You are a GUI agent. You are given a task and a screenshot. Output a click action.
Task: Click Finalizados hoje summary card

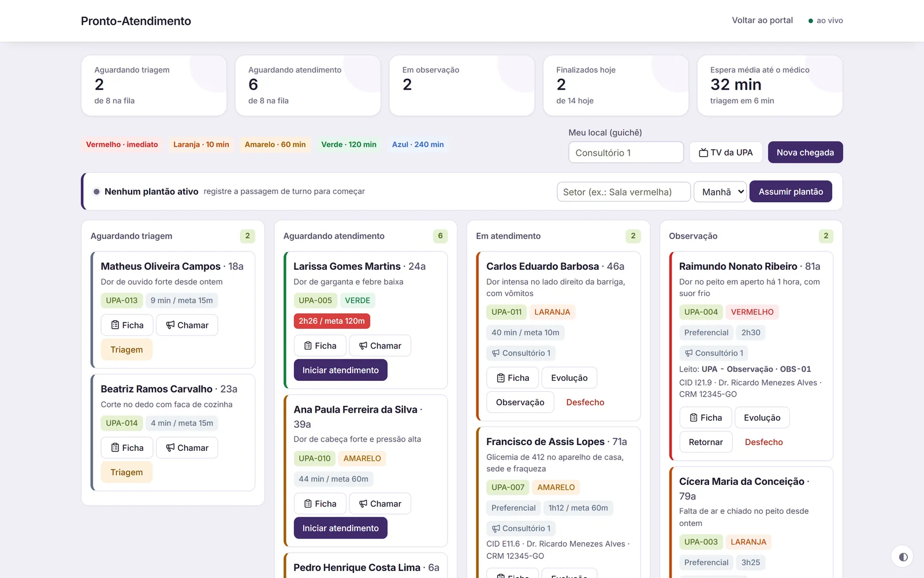(x=616, y=86)
